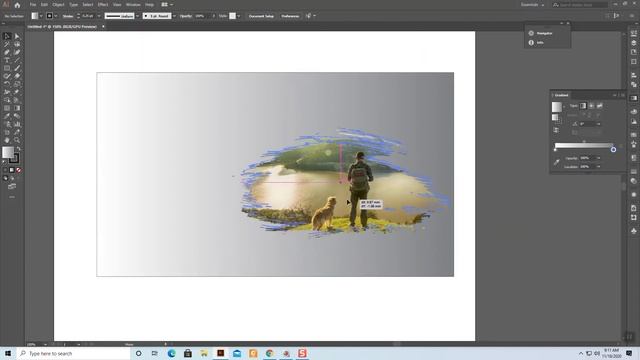The width and height of the screenshot is (640, 360).
Task: Select the Lasso tool
Action: [x=17, y=44]
